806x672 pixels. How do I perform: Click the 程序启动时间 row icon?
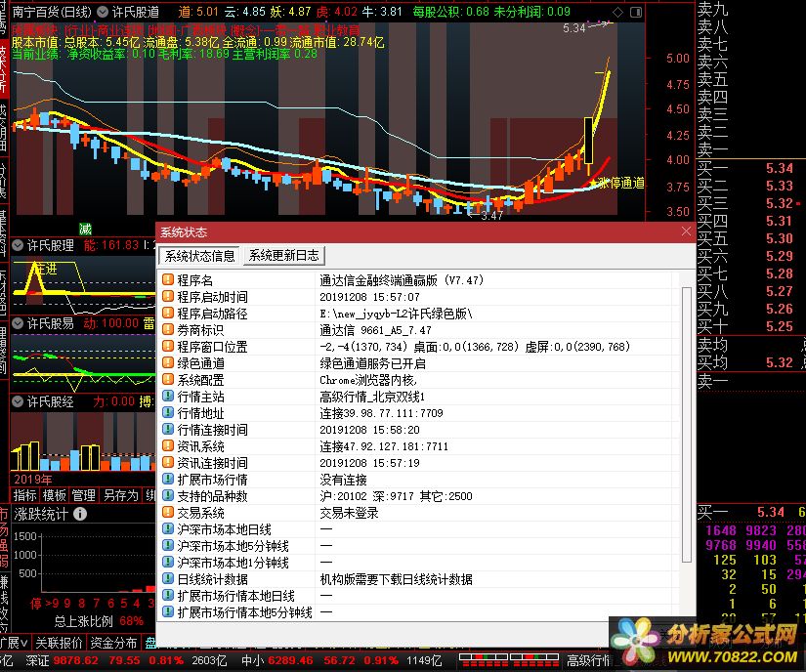click(x=168, y=296)
